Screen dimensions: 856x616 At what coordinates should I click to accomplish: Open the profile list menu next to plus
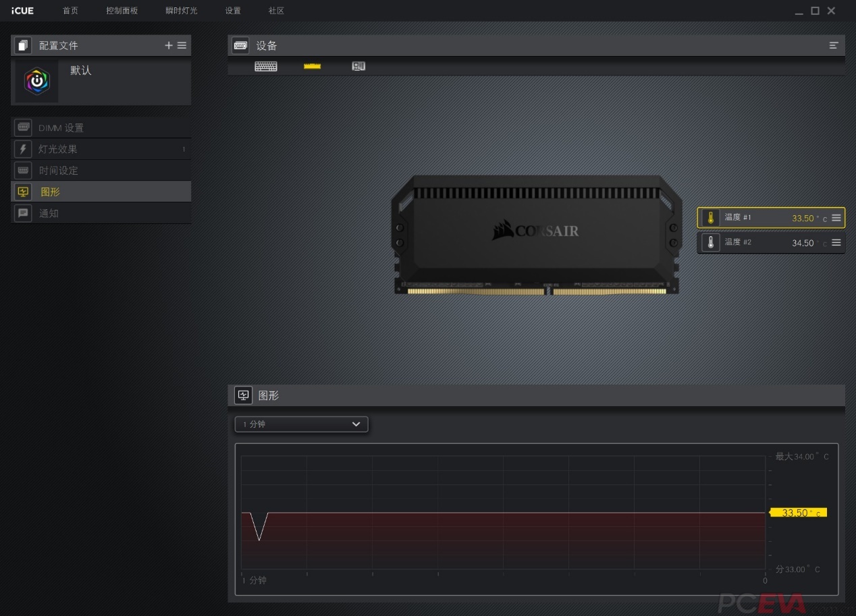click(182, 45)
